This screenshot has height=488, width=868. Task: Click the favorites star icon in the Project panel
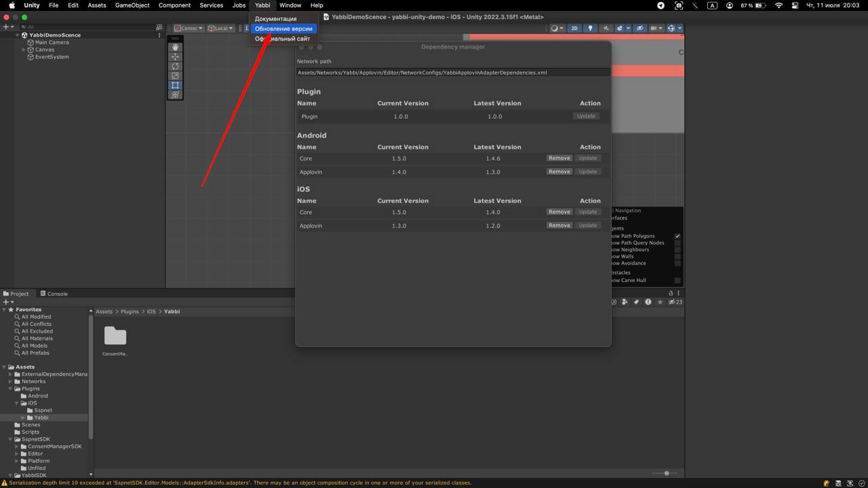pos(660,302)
